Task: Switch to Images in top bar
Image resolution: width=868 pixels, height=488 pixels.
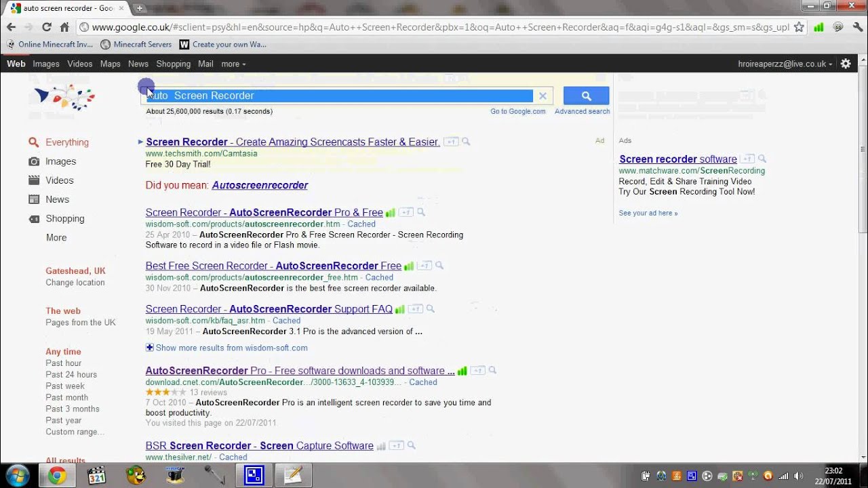Action: pos(46,64)
